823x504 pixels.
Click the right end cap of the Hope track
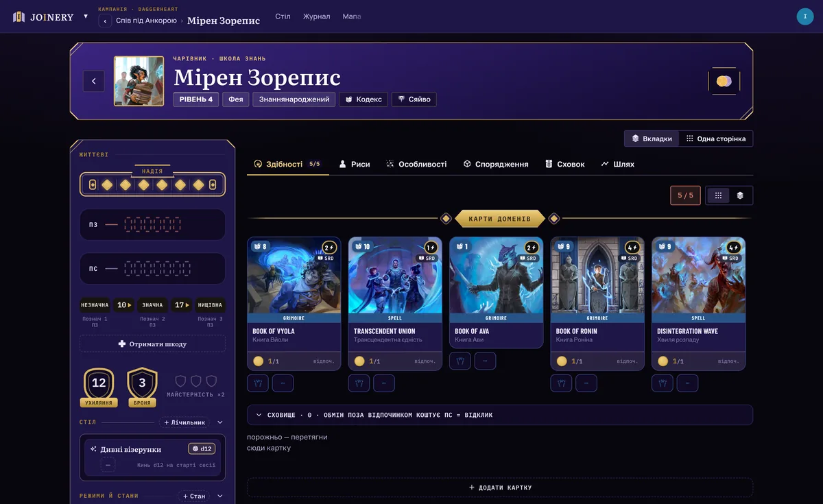click(x=213, y=185)
